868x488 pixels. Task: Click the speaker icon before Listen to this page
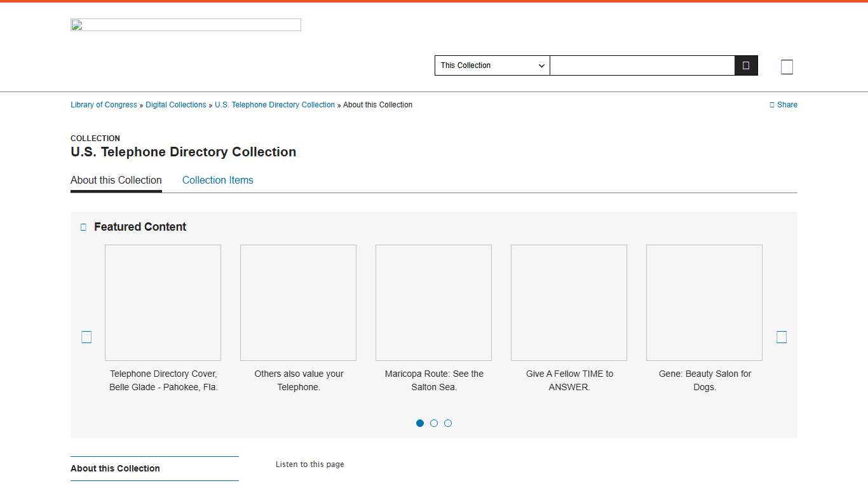coord(269,464)
